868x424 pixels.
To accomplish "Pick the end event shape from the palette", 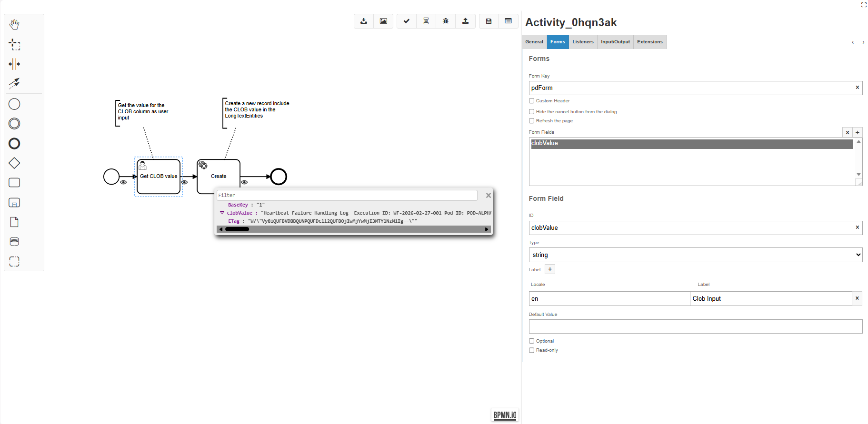I will click(14, 143).
